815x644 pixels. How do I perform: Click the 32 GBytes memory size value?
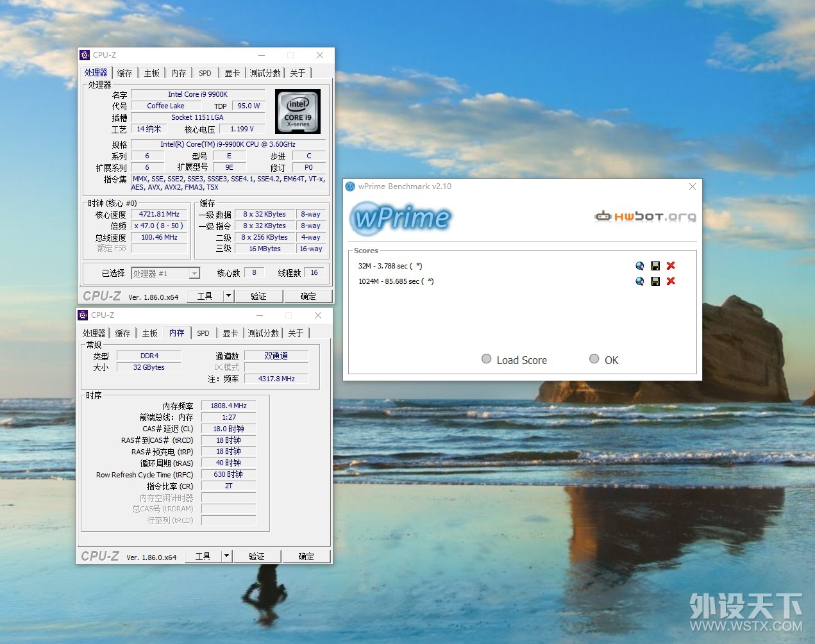pyautogui.click(x=149, y=367)
